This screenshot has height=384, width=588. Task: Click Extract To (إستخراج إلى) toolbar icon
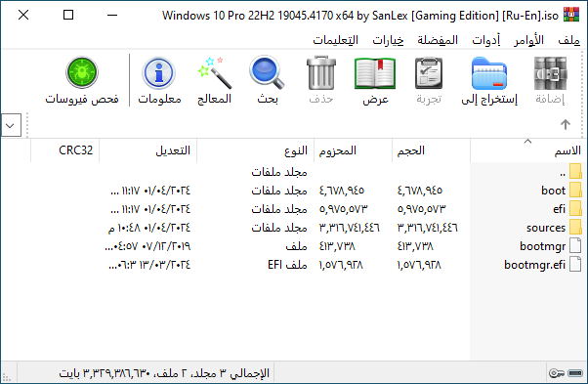(x=489, y=74)
